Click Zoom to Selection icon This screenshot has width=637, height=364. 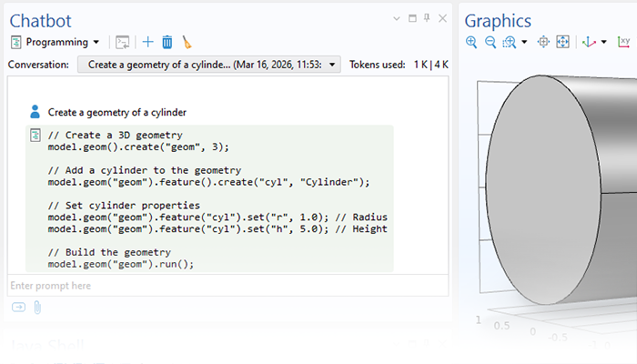pos(543,42)
